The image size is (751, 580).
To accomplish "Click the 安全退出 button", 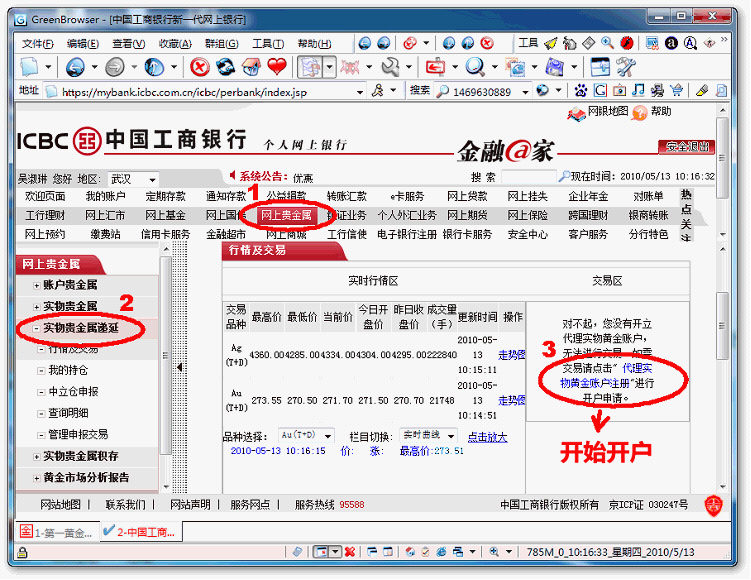I will pos(687,147).
